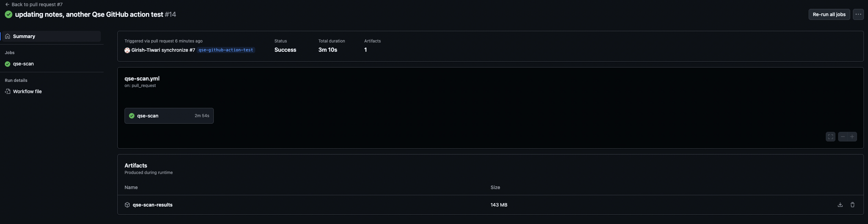Download the qse-scan-results artifact
This screenshot has width=868, height=224.
click(840, 205)
